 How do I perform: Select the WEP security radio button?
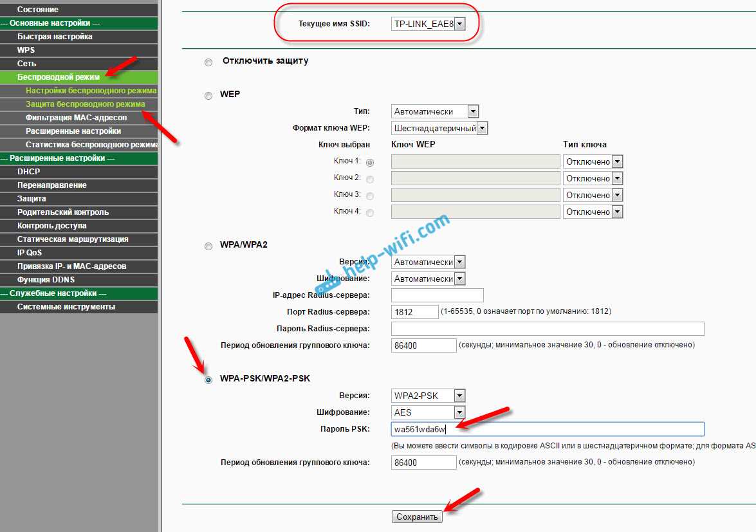coord(208,95)
